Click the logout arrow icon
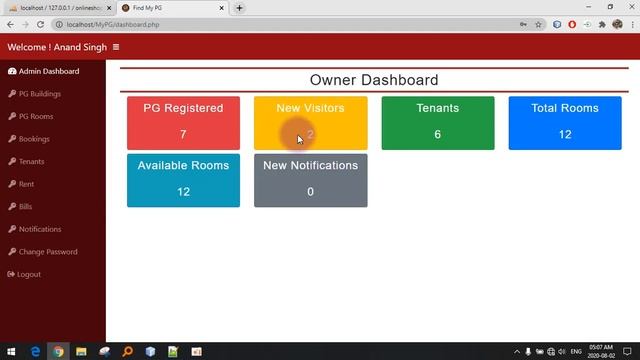The width and height of the screenshot is (640, 360). coord(11,274)
